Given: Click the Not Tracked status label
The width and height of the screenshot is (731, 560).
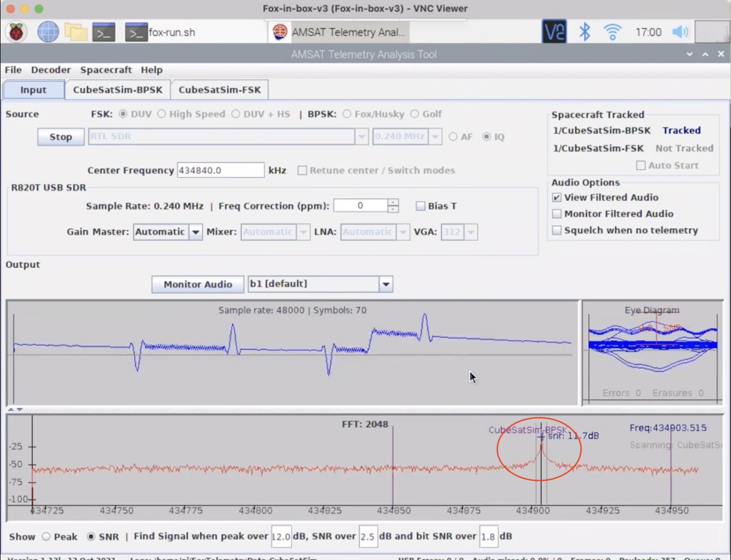Looking at the screenshot, I should (684, 148).
